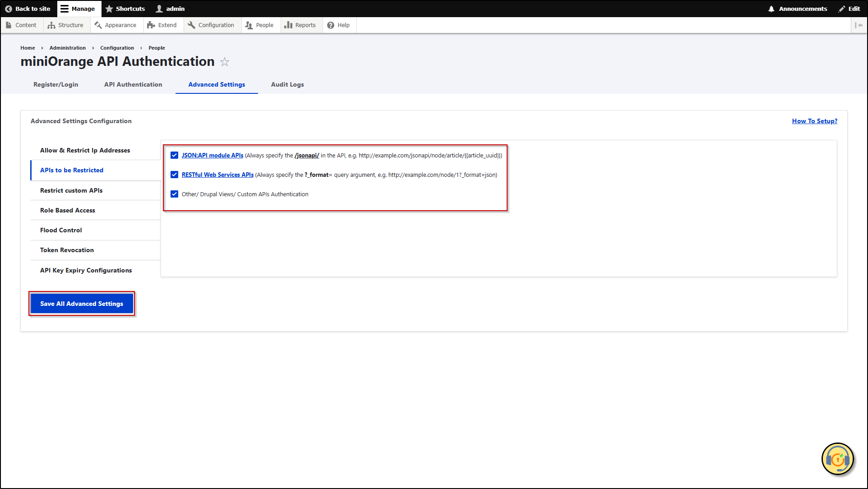The image size is (868, 489).
Task: Open RESTful Web Services APIs link
Action: pos(217,175)
